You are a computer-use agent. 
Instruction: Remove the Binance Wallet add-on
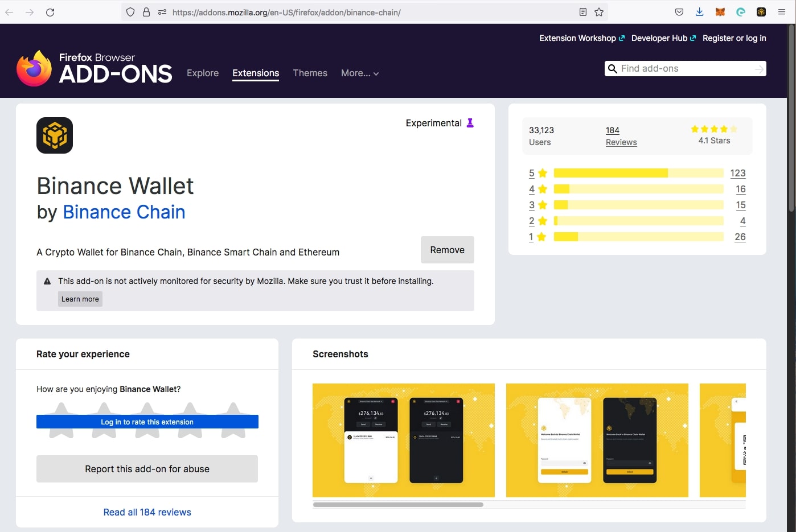coord(447,249)
